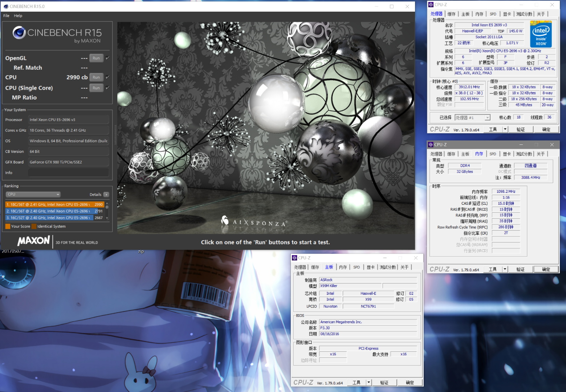Select 内存 tab in mainboard CPU-Z window
This screenshot has height=392, width=566.
click(x=343, y=267)
